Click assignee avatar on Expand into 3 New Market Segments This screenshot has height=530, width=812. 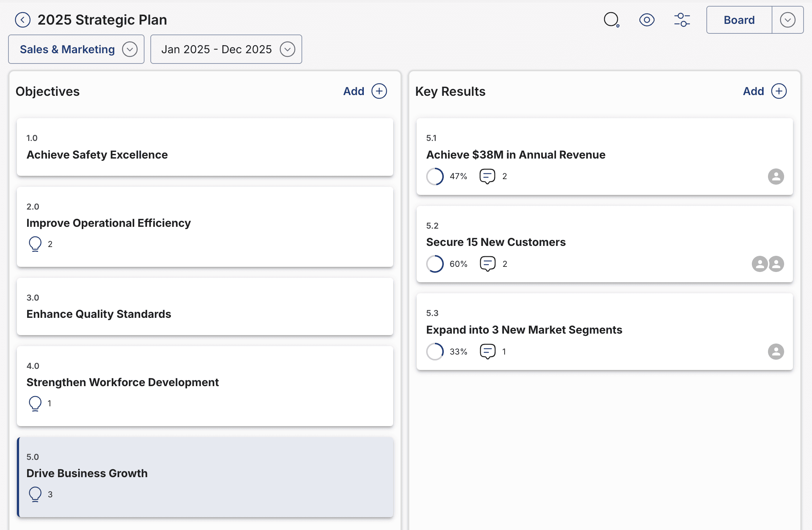tap(776, 351)
